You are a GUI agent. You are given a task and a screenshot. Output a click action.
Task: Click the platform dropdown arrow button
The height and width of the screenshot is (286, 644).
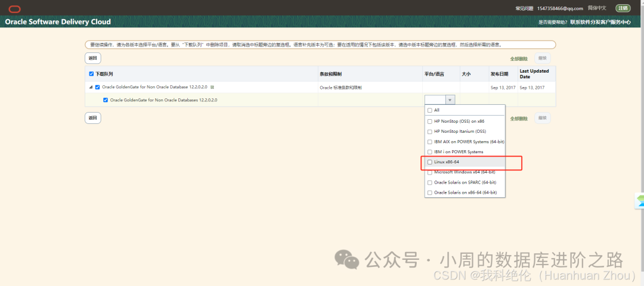click(450, 100)
